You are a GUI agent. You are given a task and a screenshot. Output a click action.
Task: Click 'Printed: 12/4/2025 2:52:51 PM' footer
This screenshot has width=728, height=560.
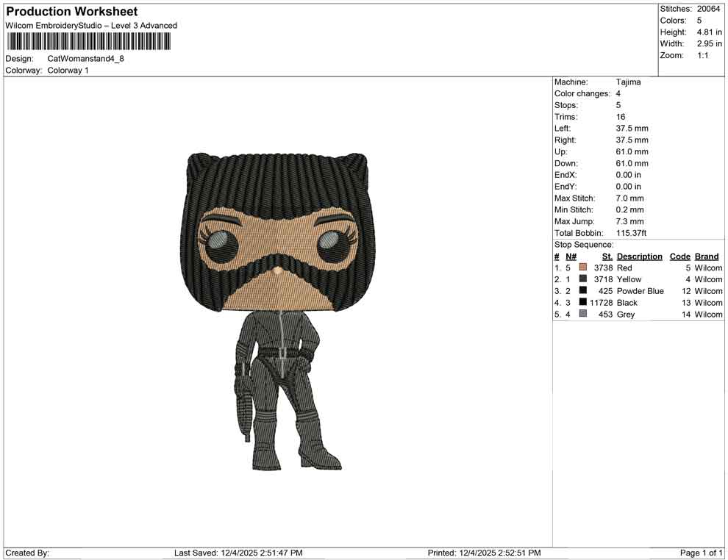484,553
